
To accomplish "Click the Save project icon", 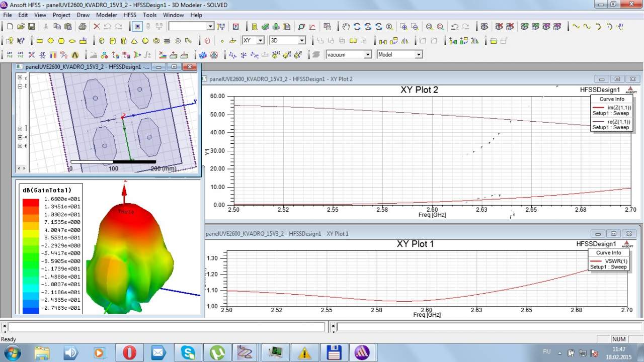I will point(32,27).
